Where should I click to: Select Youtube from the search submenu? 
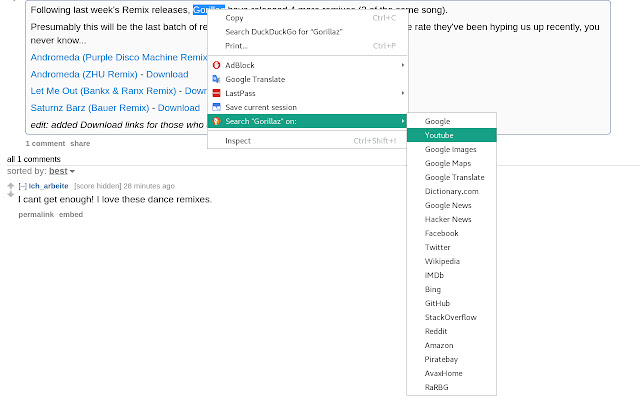(x=440, y=134)
